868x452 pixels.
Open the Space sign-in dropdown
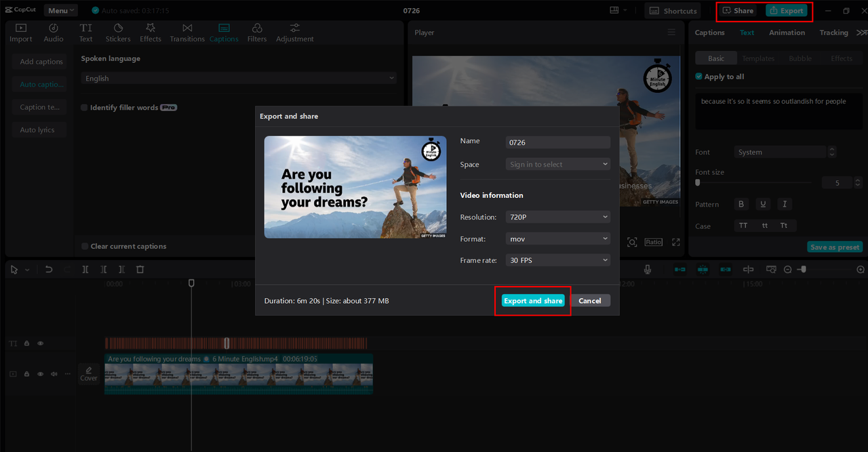pyautogui.click(x=558, y=164)
